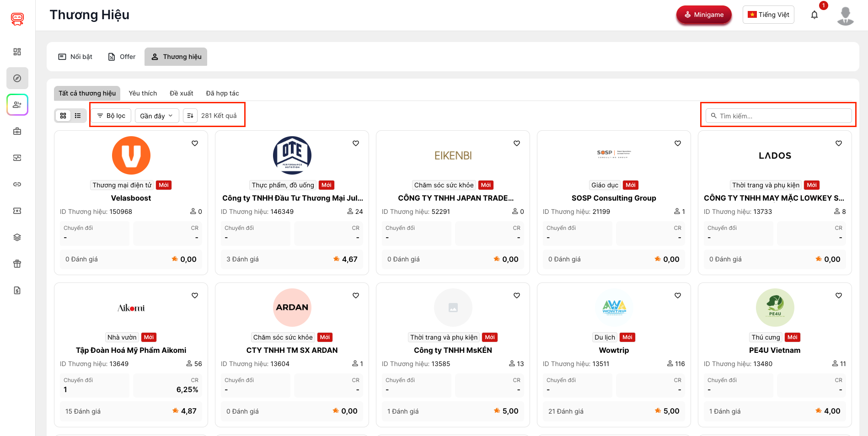The width and height of the screenshot is (868, 436).
Task: Open the gift box icon in sidebar
Action: 17,264
